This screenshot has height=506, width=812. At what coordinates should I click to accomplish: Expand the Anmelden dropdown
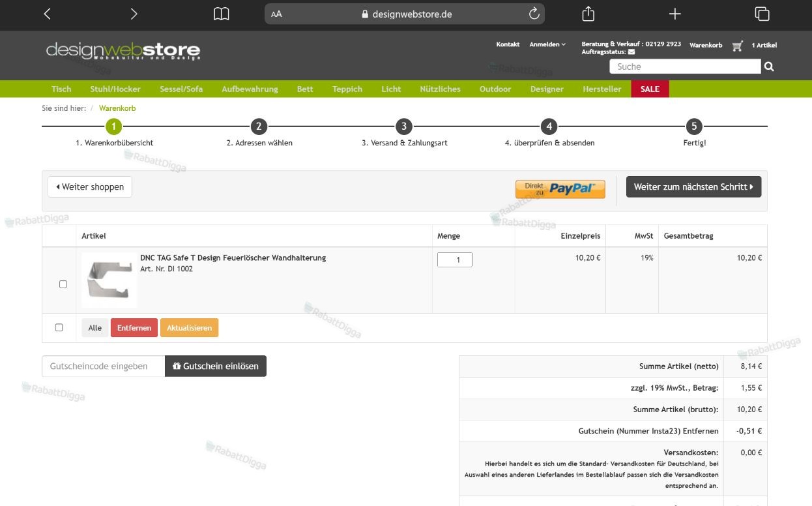tap(547, 44)
